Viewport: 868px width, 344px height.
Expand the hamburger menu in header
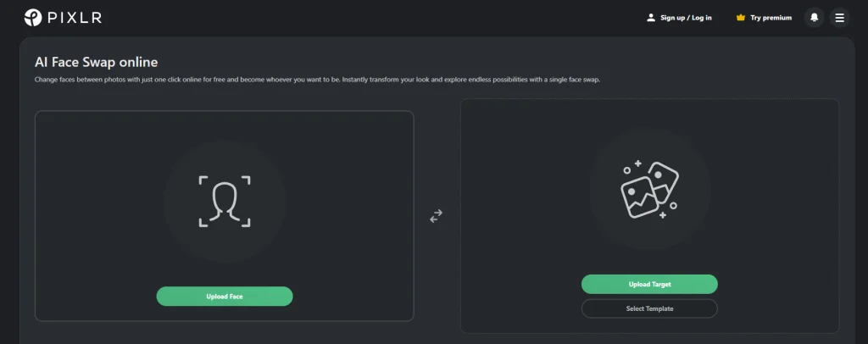click(839, 17)
